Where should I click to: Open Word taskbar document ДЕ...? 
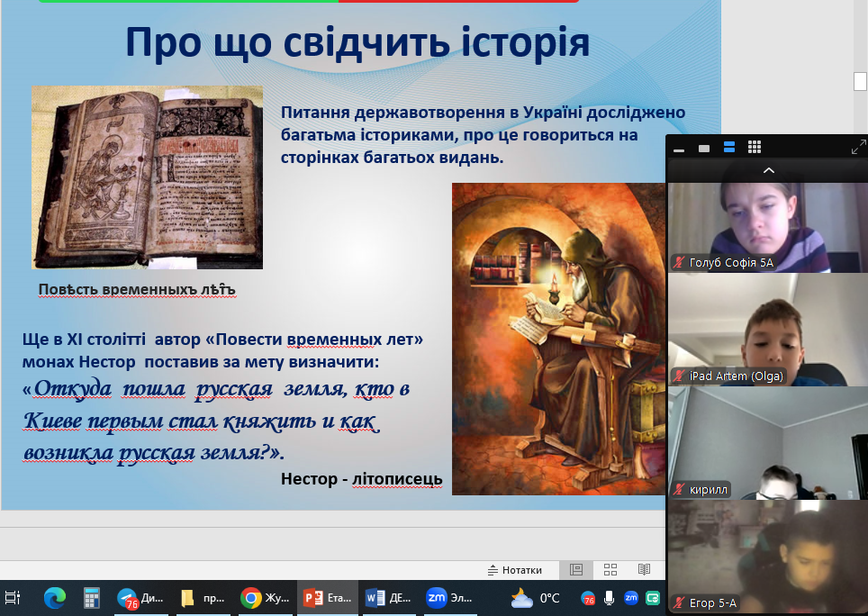(x=389, y=598)
